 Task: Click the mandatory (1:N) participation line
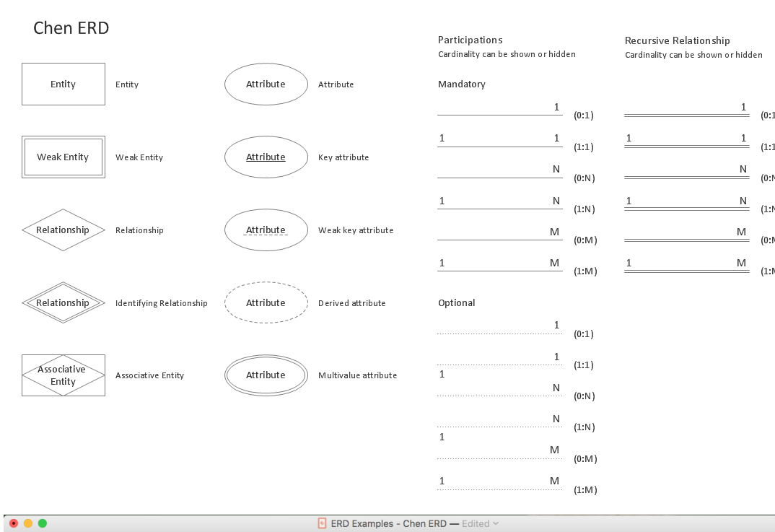(x=499, y=208)
